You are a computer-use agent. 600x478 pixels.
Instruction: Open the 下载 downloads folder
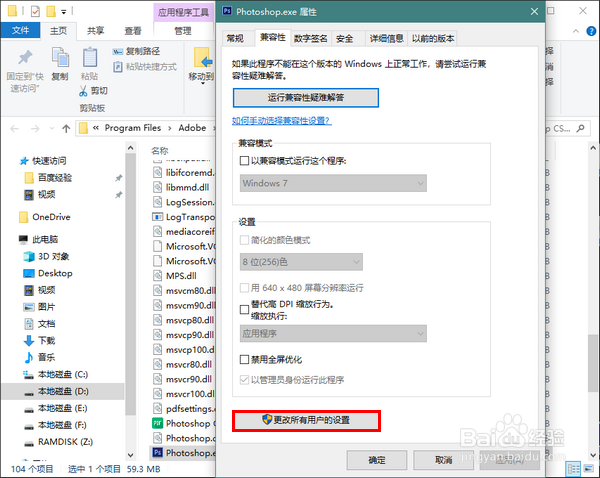(39, 341)
